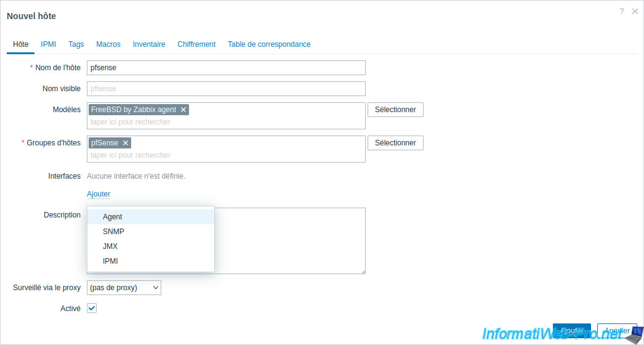Choose SNMP from the interface menu

pos(151,232)
